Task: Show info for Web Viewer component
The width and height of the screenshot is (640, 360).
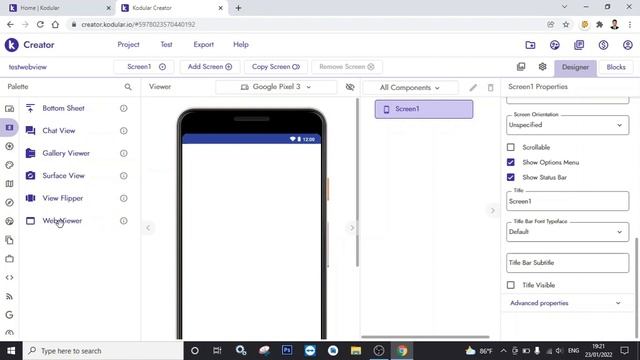Action: [123, 220]
